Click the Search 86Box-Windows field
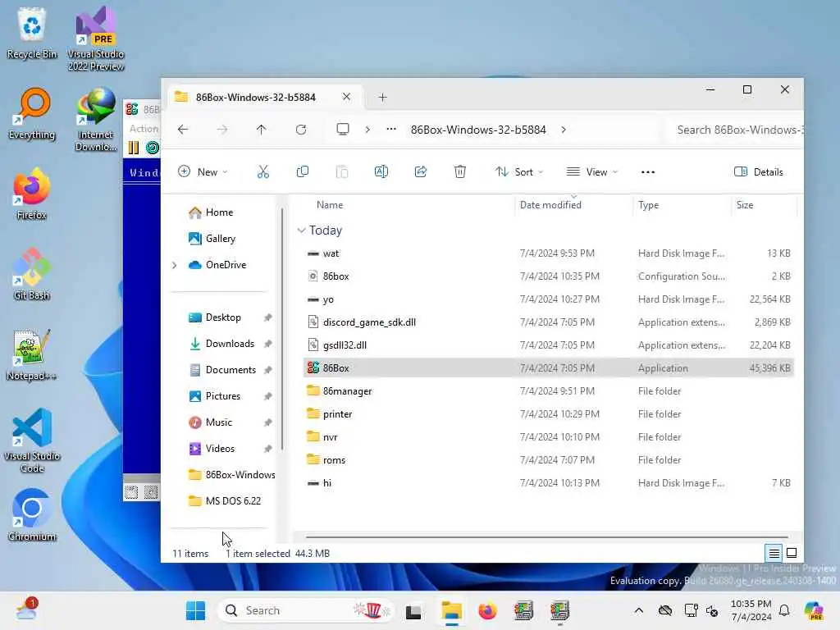 click(x=735, y=130)
